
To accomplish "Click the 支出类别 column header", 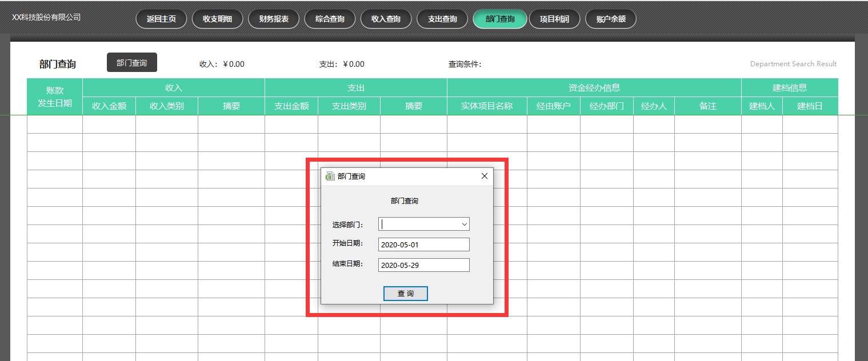I will tap(348, 105).
